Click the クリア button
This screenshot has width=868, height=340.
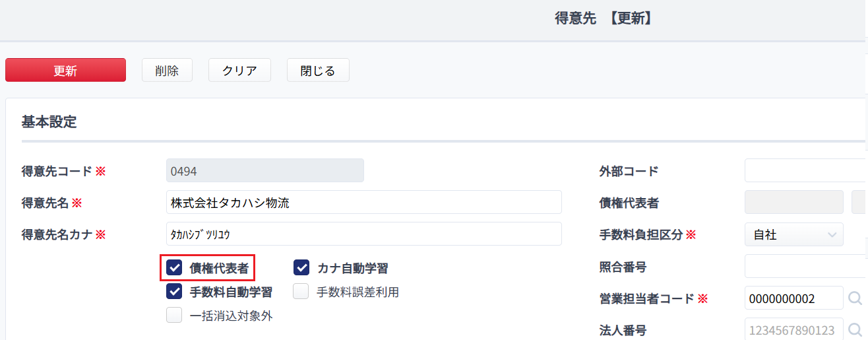(x=239, y=70)
